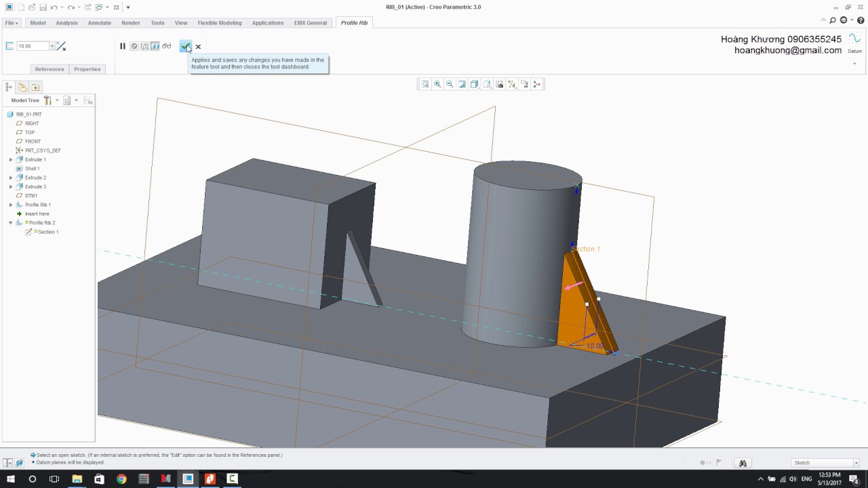
Task: Open the rib thickness value dropdown
Action: click(x=52, y=46)
